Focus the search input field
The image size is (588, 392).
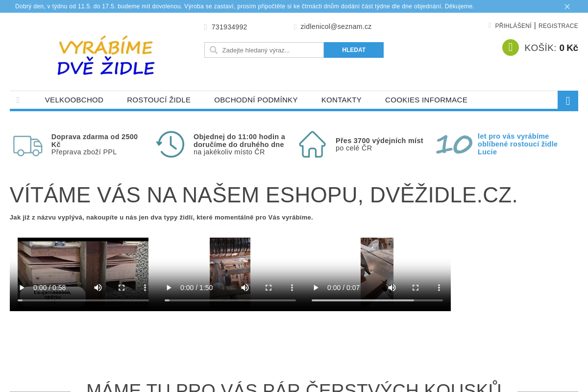pyautogui.click(x=264, y=50)
